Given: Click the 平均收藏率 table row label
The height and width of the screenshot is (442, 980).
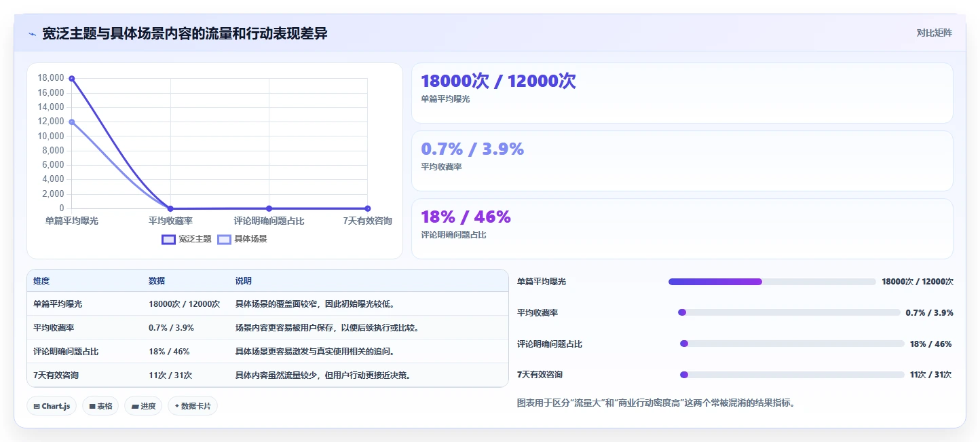Looking at the screenshot, I should point(54,328).
